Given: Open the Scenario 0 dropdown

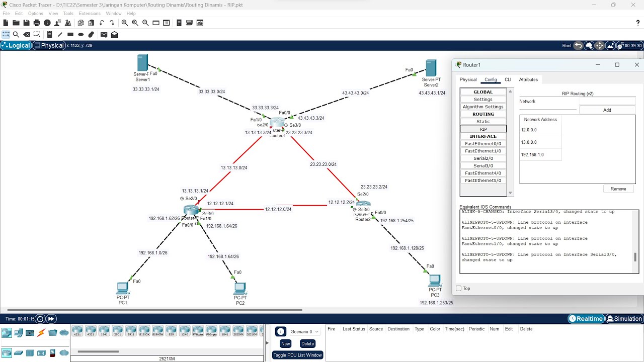Looking at the screenshot, I should coord(305,332).
